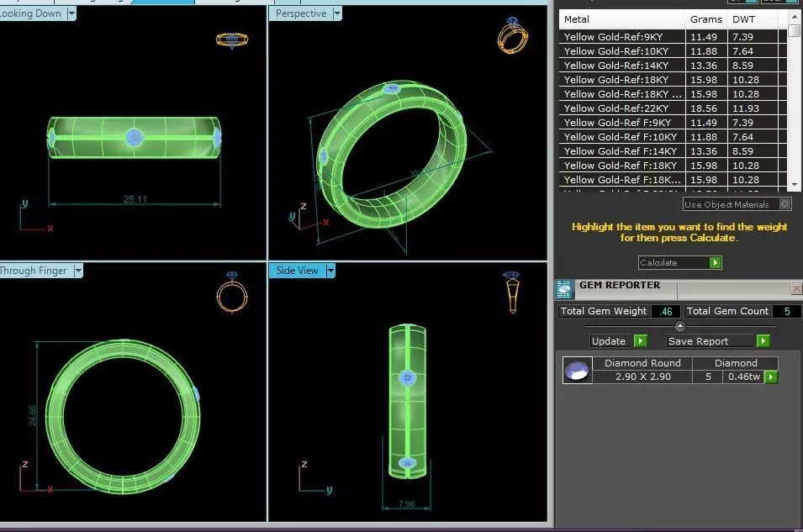Select the Yellow Gold-Ref:10KY row
The height and width of the screenshot is (532, 803).
coord(673,51)
